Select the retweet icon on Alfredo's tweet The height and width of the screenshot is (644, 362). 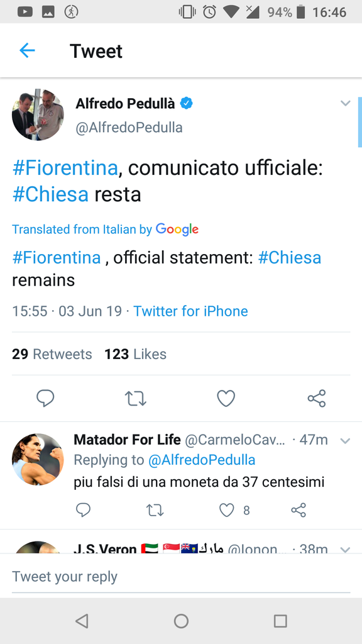[x=136, y=398]
